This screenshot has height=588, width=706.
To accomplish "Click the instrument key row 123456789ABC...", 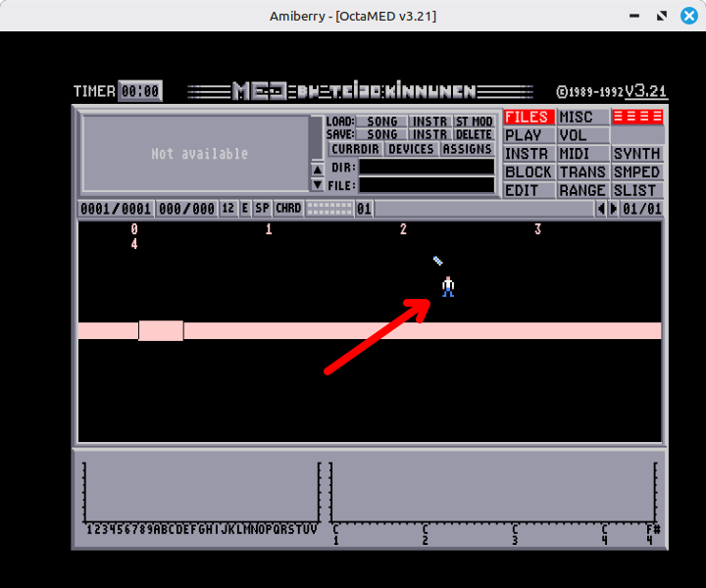I will click(x=202, y=529).
